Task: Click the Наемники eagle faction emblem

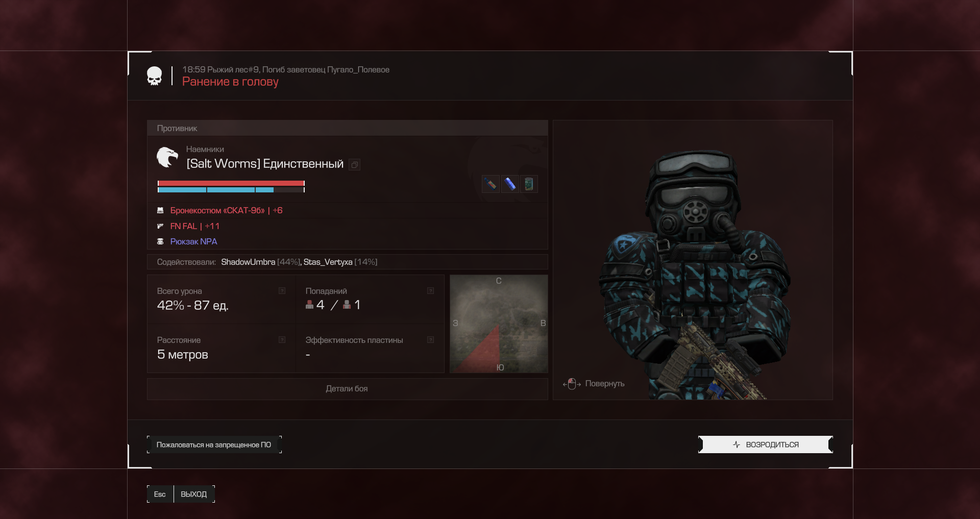Action: coord(167,157)
